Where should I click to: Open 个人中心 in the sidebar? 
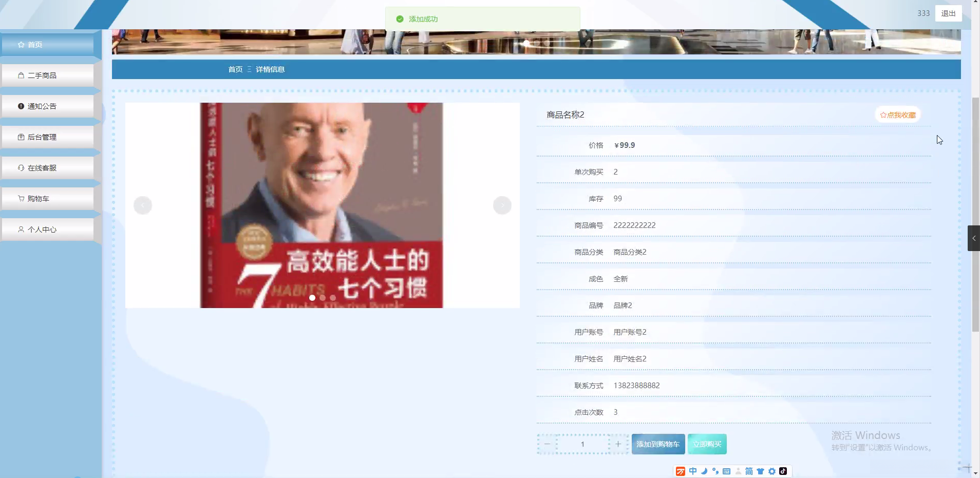[x=48, y=230]
